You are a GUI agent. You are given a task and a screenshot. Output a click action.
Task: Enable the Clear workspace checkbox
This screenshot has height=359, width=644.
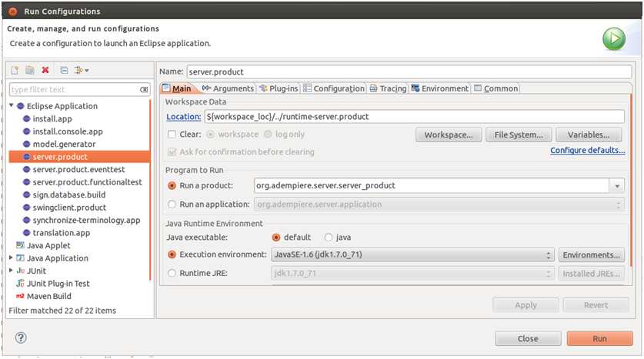tap(172, 135)
